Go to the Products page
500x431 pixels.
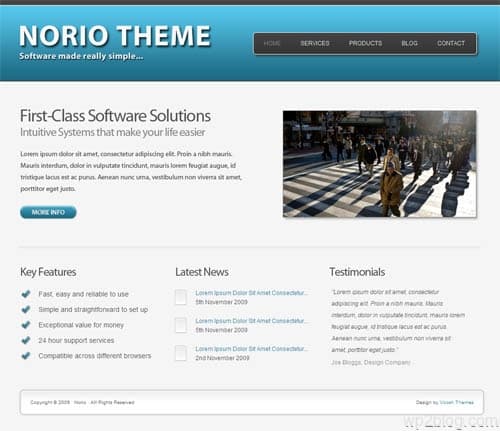(x=365, y=43)
